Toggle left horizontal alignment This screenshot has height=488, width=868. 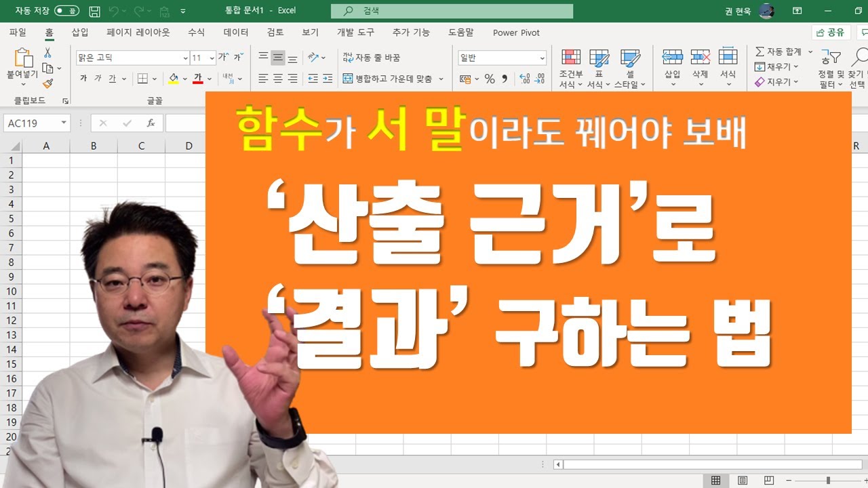(263, 79)
